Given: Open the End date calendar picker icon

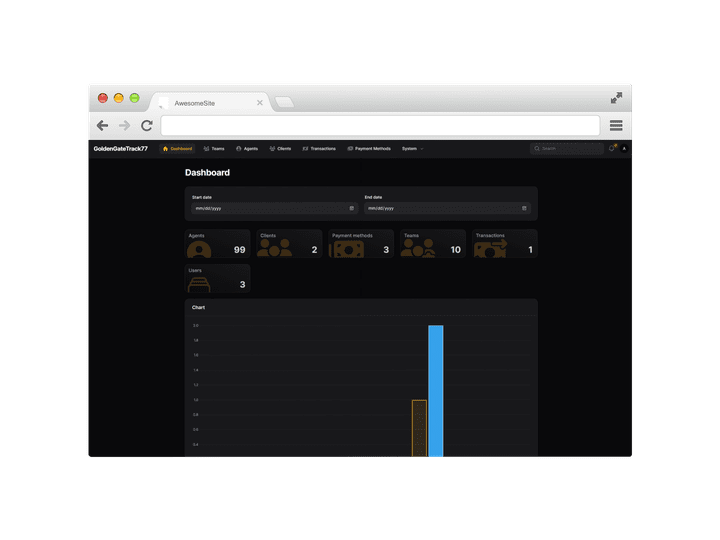Looking at the screenshot, I should click(524, 208).
